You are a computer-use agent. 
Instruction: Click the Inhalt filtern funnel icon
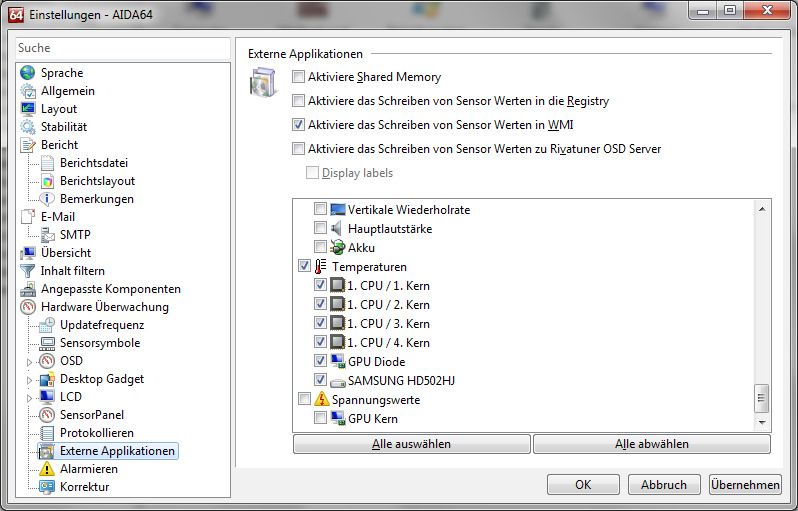point(28,271)
